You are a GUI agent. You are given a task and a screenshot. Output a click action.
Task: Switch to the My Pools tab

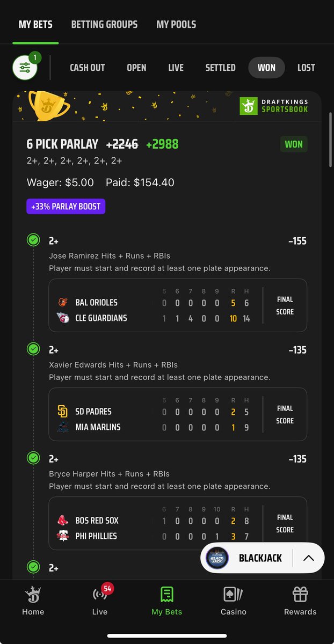(176, 24)
